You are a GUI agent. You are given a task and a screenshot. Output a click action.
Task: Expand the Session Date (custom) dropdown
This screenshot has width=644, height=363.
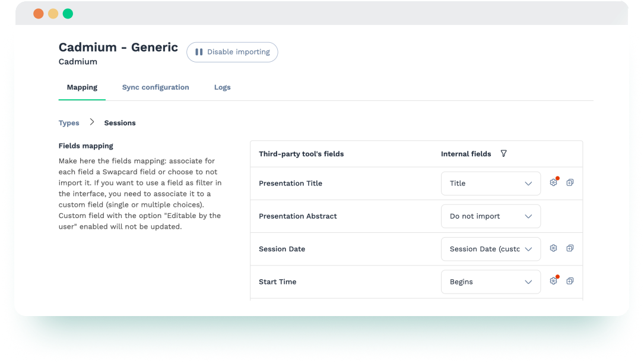pos(490,248)
